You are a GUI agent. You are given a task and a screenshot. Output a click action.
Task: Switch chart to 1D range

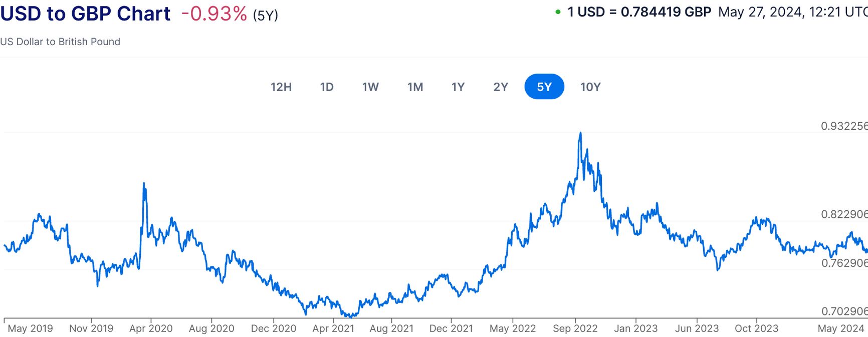point(327,87)
